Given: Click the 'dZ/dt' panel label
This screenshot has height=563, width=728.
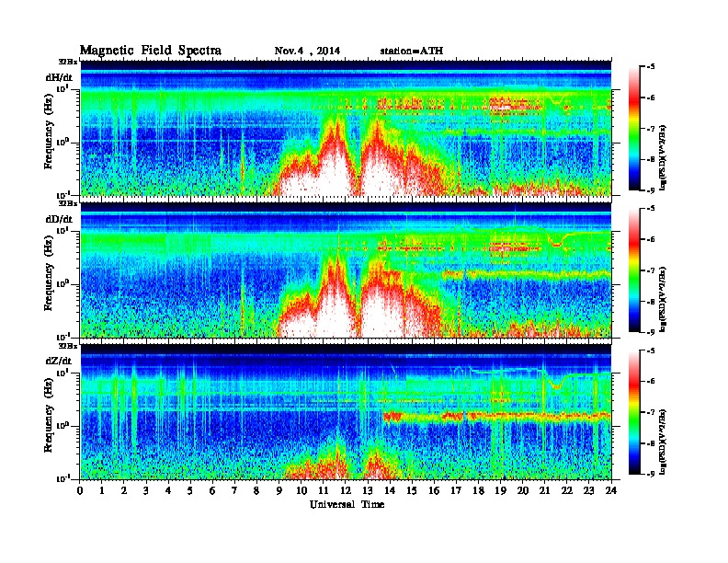Looking at the screenshot, I should pos(59,361).
